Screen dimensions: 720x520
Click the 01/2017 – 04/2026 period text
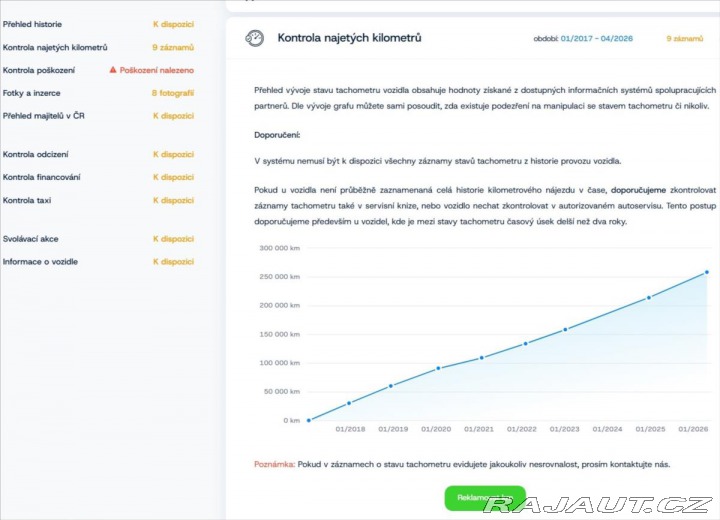[596, 39]
